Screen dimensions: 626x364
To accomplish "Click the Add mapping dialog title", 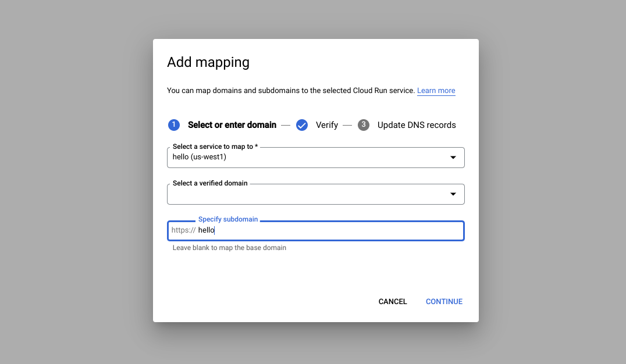I will point(208,62).
